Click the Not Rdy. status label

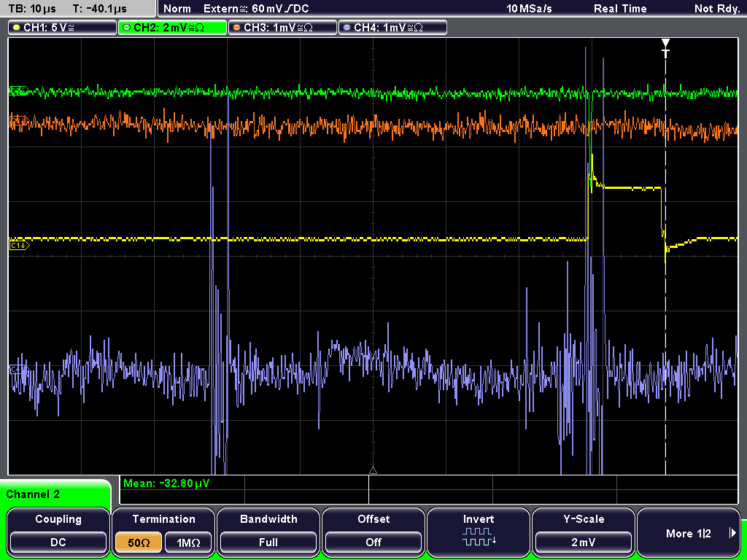click(717, 9)
